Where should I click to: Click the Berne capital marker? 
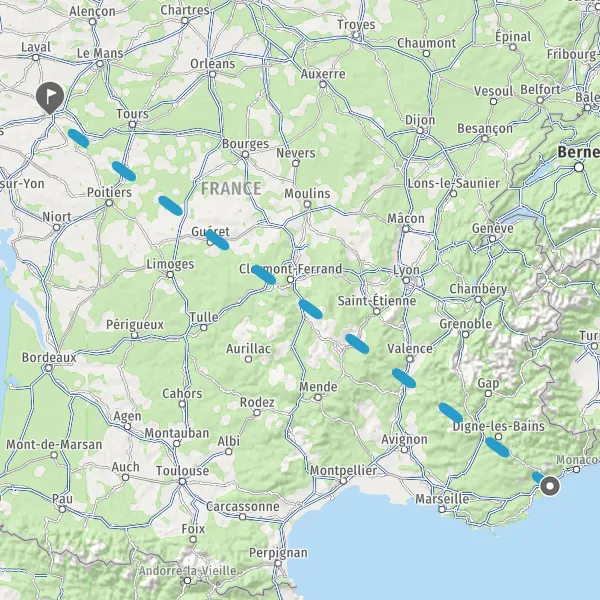tap(579, 167)
